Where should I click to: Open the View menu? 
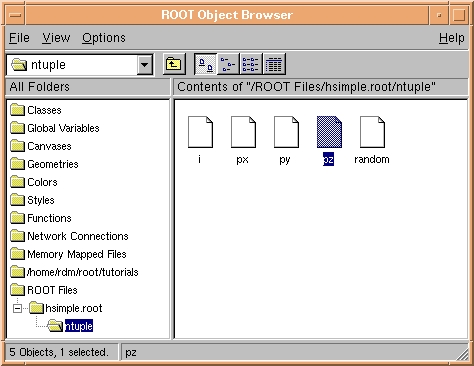point(56,38)
